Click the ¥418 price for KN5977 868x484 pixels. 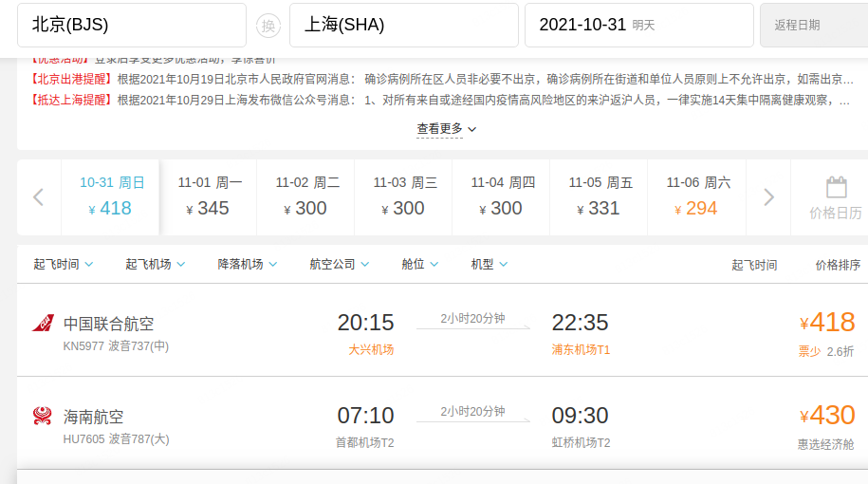point(827,323)
